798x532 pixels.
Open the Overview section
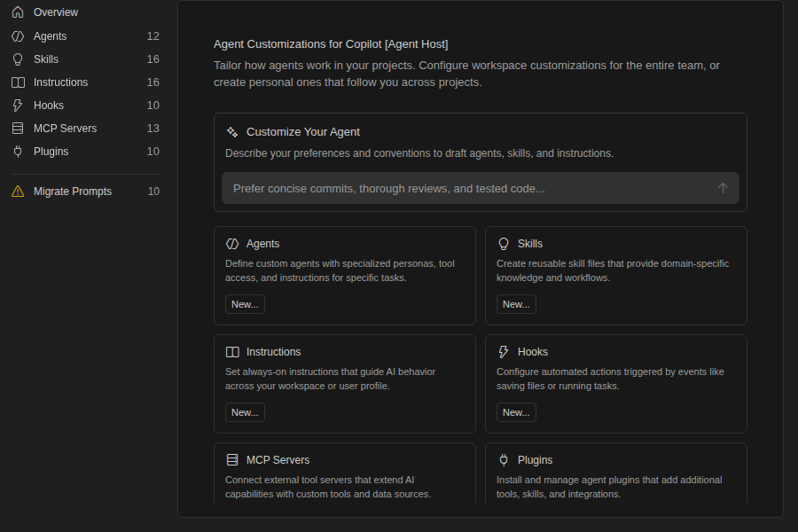[x=85, y=12]
